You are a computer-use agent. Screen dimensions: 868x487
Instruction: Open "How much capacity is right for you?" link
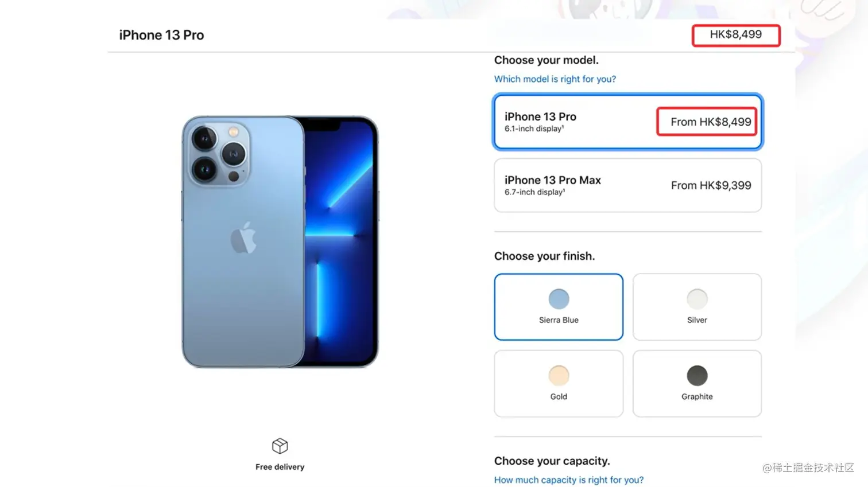click(x=568, y=480)
